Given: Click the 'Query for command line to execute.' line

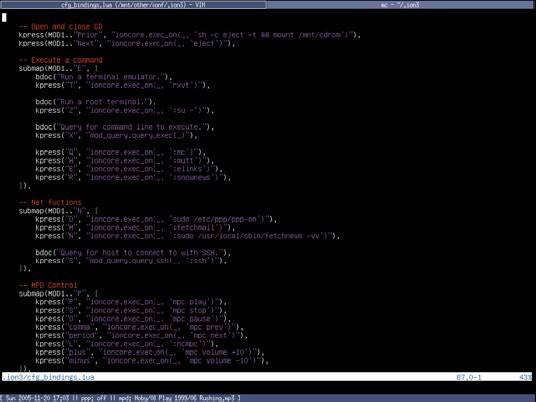Looking at the screenshot, I should click(x=125, y=127).
